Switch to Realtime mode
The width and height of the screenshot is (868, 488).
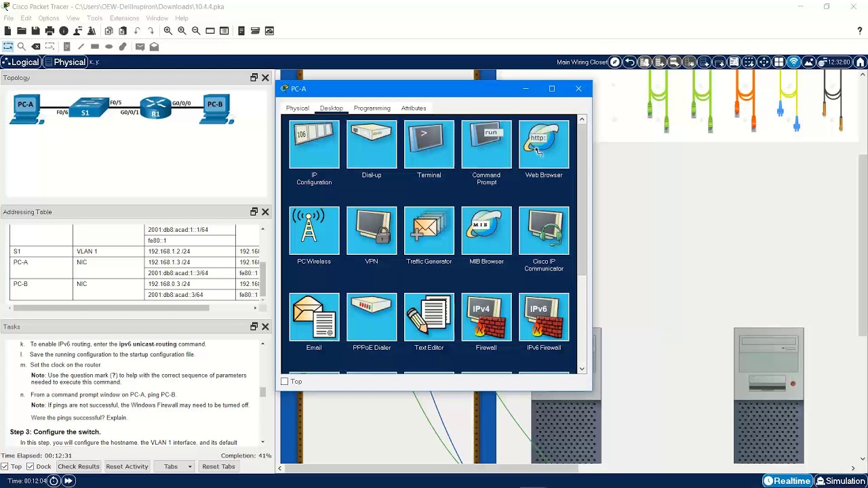coord(787,481)
